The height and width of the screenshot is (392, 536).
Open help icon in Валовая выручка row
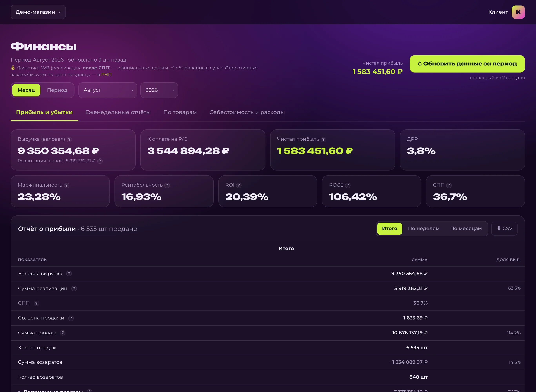pos(69,274)
